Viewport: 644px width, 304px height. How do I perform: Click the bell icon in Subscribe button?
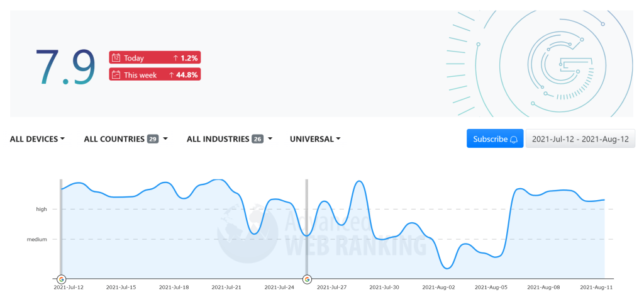pyautogui.click(x=514, y=139)
